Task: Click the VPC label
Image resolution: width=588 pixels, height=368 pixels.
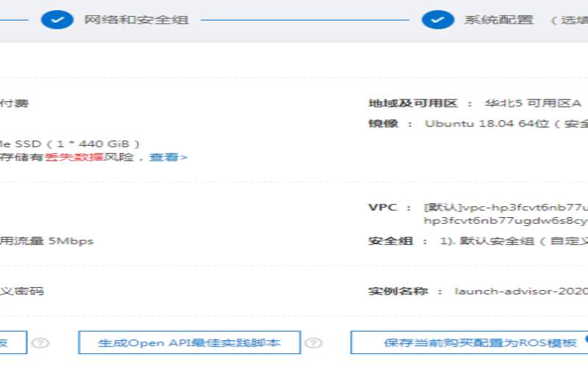Action: [x=382, y=208]
